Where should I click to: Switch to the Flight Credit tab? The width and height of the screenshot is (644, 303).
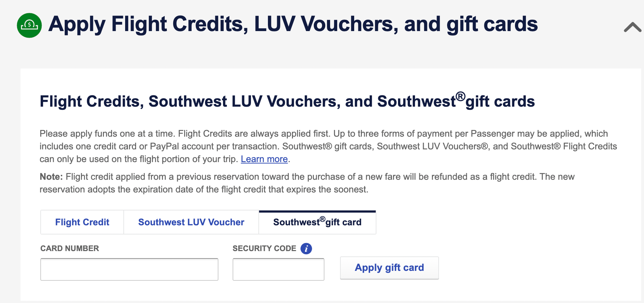[x=82, y=222]
